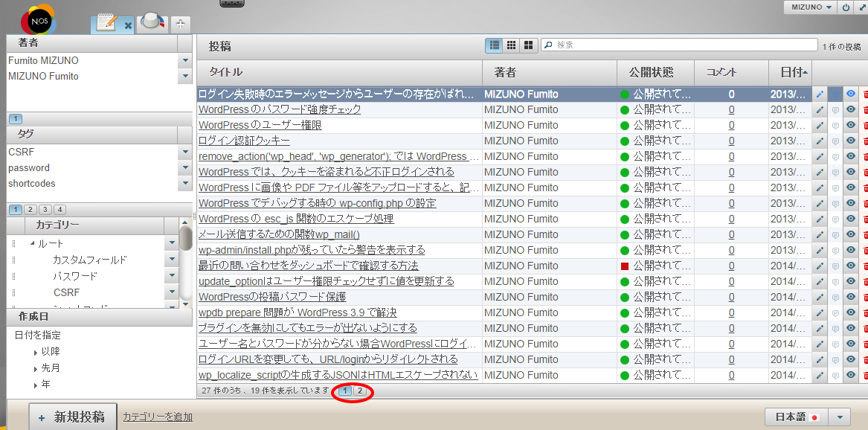Click the 検索 search field
This screenshot has height=430, width=868.
coord(679,45)
